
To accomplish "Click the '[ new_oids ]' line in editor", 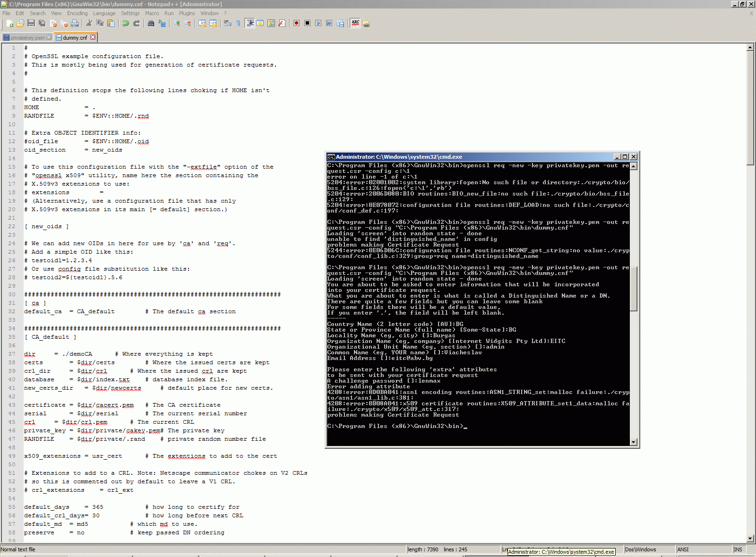I will (47, 226).
